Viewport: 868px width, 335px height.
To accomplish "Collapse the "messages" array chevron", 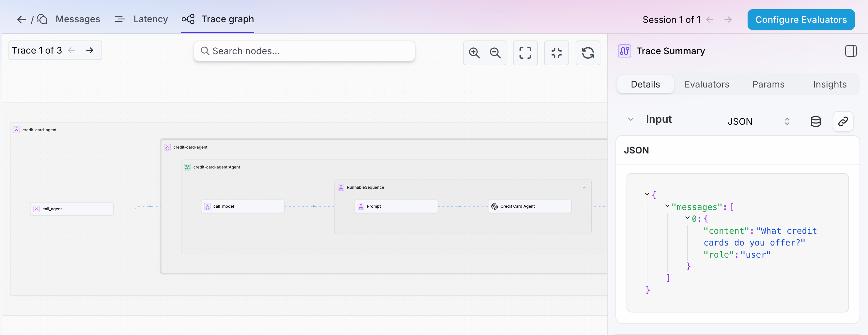I will [667, 206].
